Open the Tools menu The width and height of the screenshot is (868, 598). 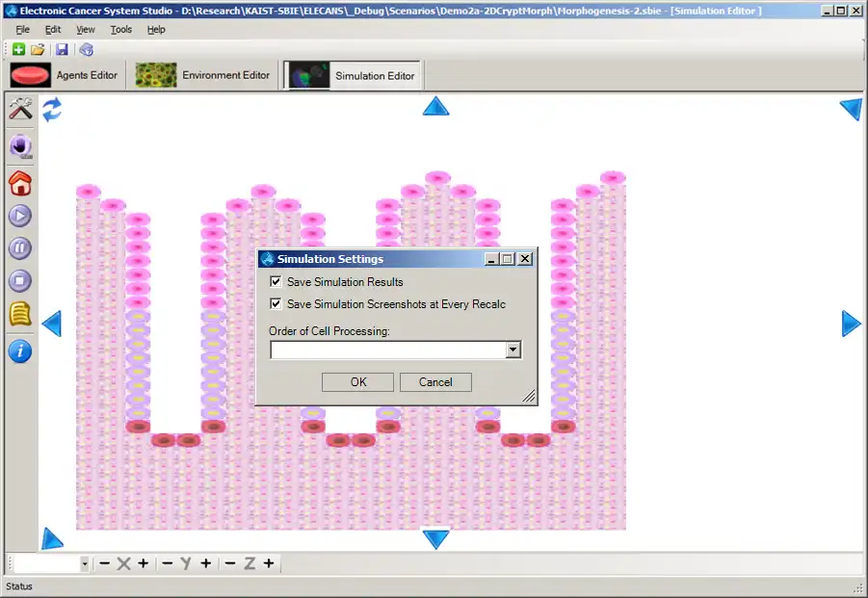[x=120, y=29]
